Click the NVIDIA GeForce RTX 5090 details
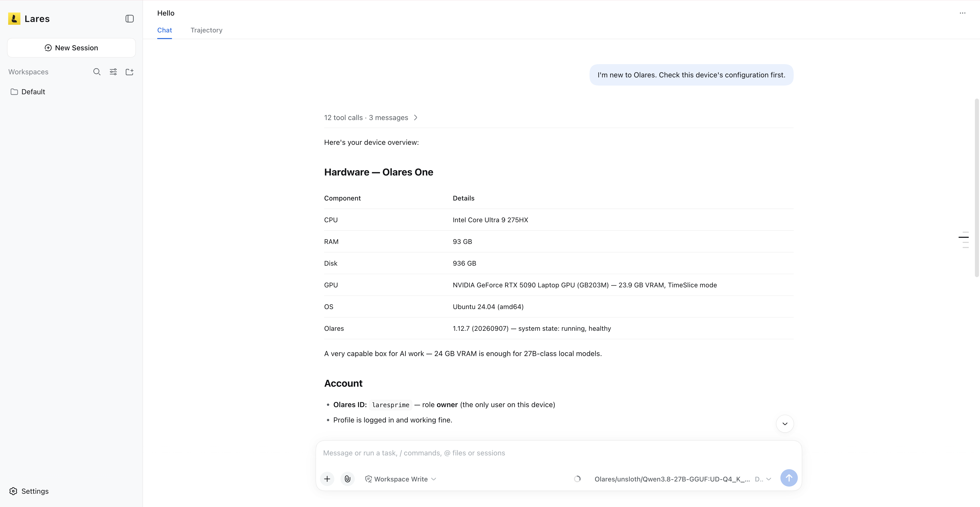 (x=585, y=285)
